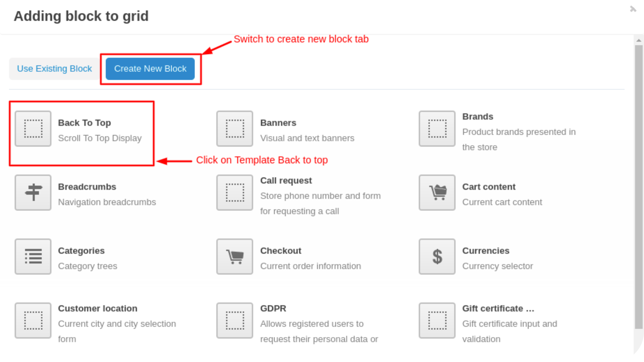Open the Create New Block tab
Image resolution: width=644 pixels, height=362 pixels.
pyautogui.click(x=150, y=69)
